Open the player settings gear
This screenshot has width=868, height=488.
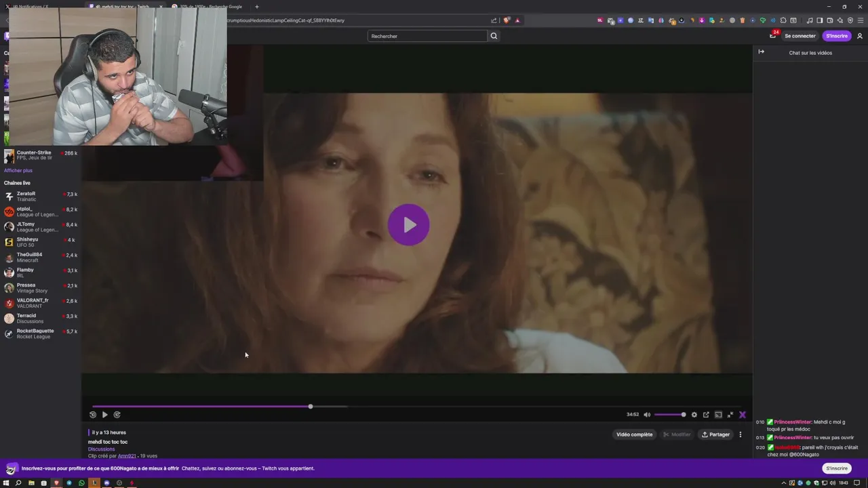pos(694,415)
